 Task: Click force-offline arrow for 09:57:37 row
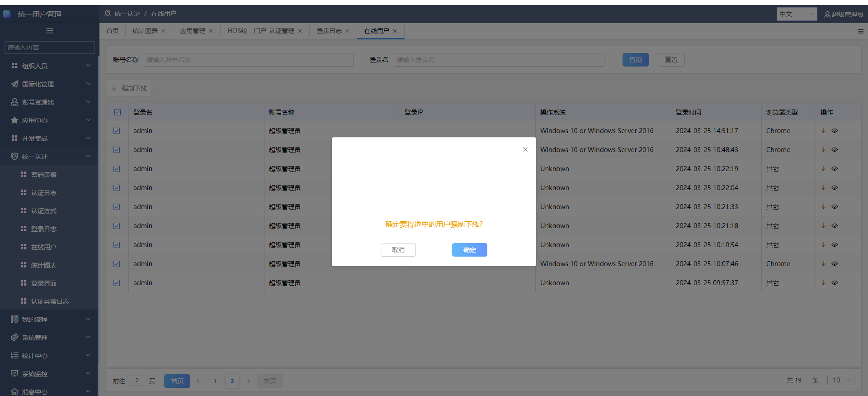[x=824, y=282]
